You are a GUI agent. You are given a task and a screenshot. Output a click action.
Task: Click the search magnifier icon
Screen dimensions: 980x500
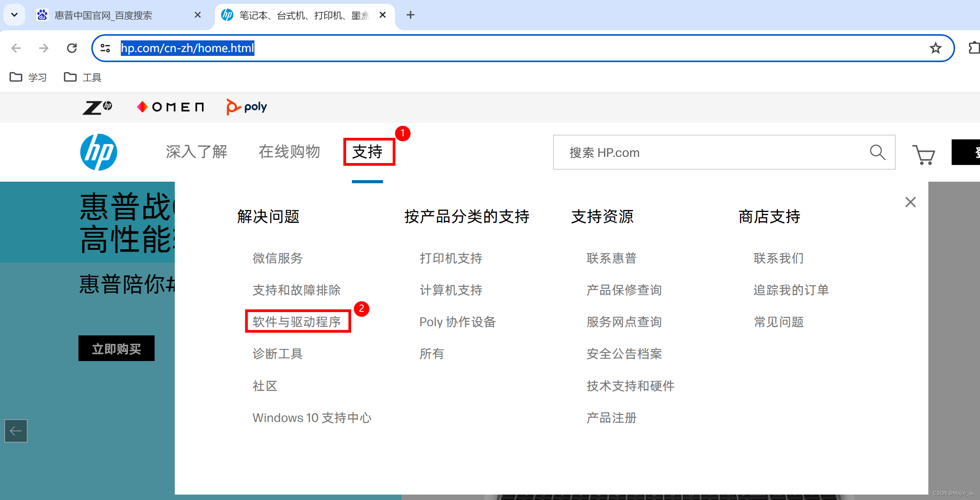coord(877,153)
